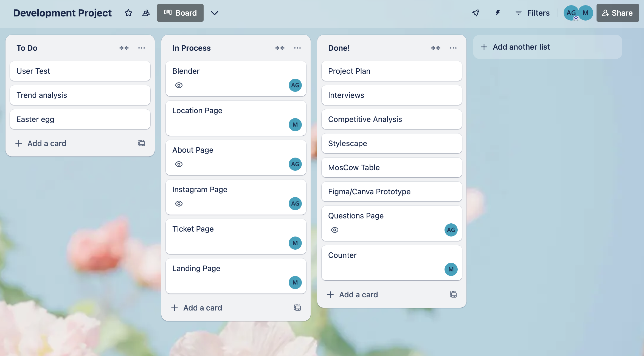This screenshot has height=356, width=644.
Task: Open the M member avatar
Action: [x=585, y=13]
